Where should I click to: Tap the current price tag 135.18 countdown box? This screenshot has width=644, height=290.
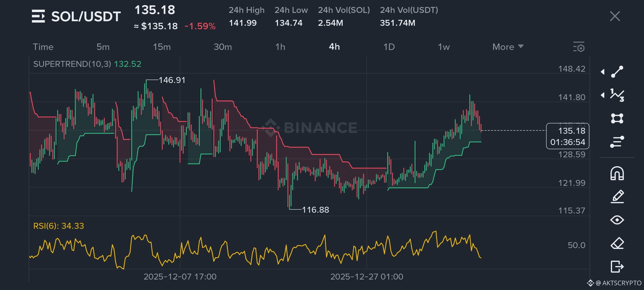[568, 136]
